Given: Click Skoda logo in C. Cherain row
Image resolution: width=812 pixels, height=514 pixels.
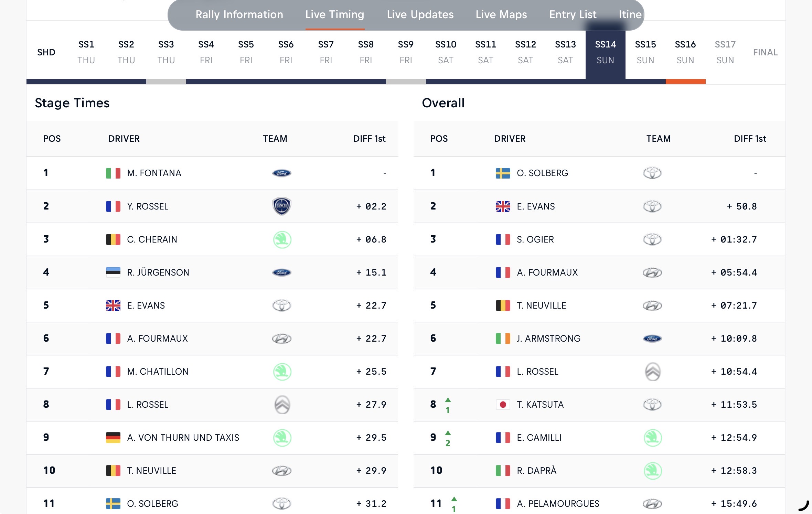Looking at the screenshot, I should click(x=282, y=239).
